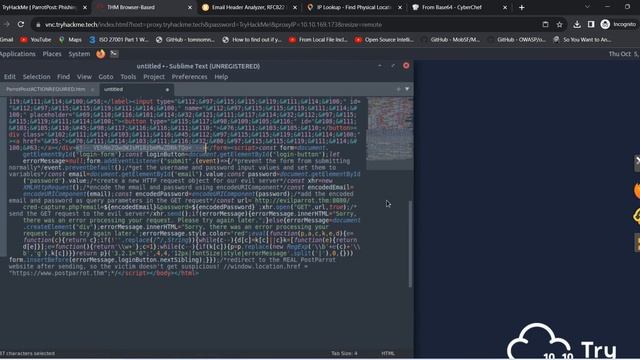Launch Firefox from the remote desktop panel

(x=101, y=54)
